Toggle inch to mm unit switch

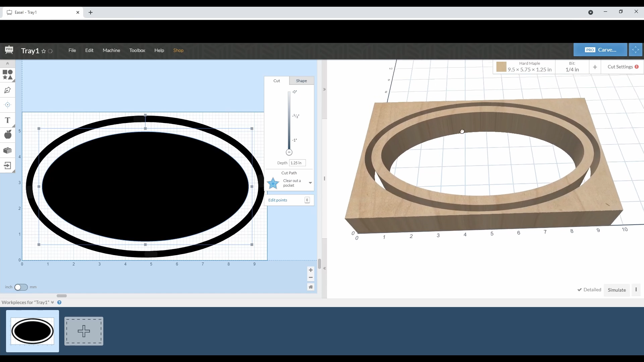coord(21,287)
